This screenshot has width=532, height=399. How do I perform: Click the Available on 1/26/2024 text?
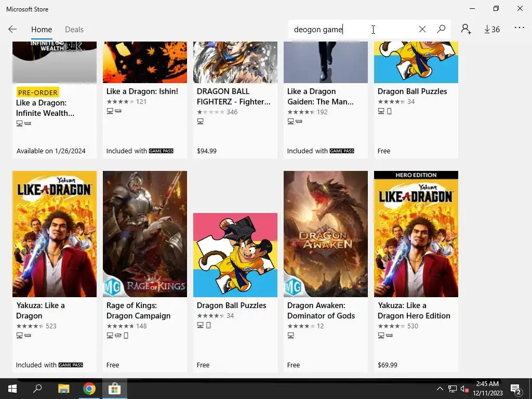point(51,151)
